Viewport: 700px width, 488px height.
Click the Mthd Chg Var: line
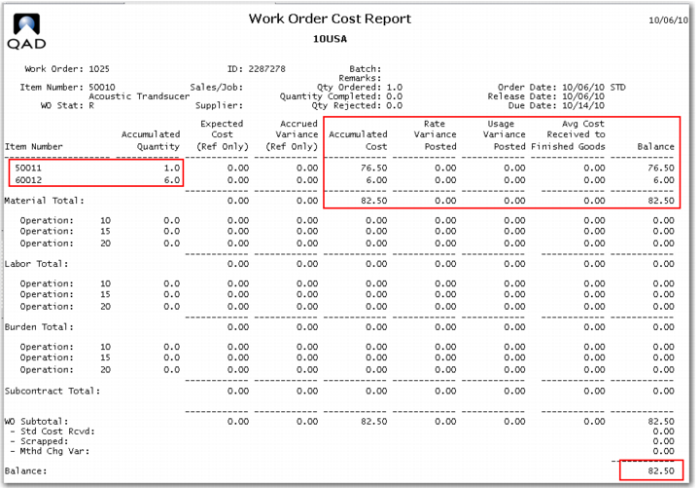click(50, 451)
